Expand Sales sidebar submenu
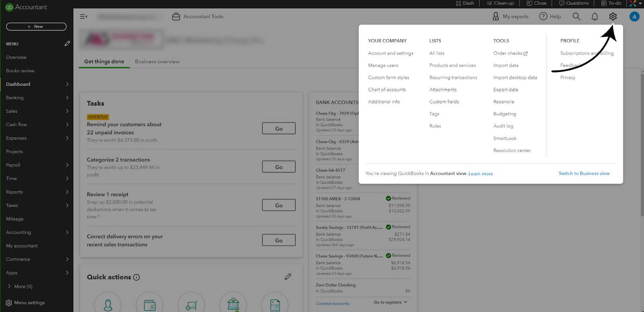Viewport: 644px width, 312px height. [x=67, y=111]
